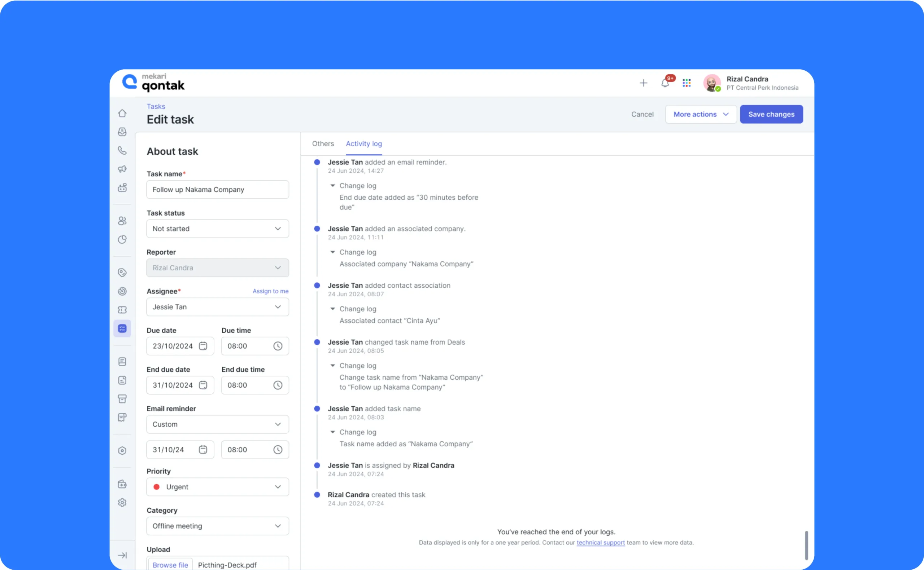The image size is (924, 570).
Task: Click the End due time clock icon
Action: (278, 385)
